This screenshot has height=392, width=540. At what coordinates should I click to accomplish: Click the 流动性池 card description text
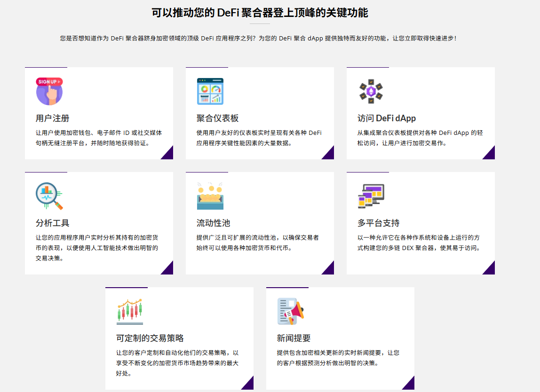(x=258, y=243)
